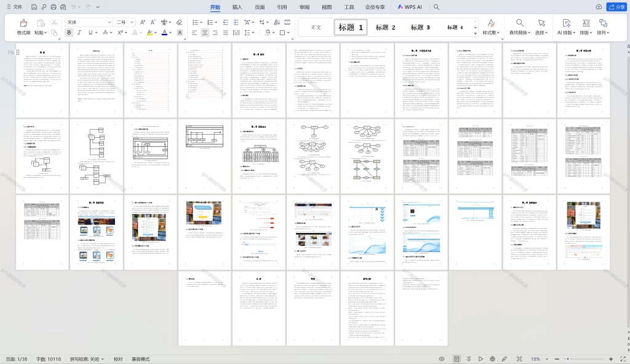The image size is (630, 364).
Task: Toggle character shading (gray A) button
Action: tap(180, 33)
